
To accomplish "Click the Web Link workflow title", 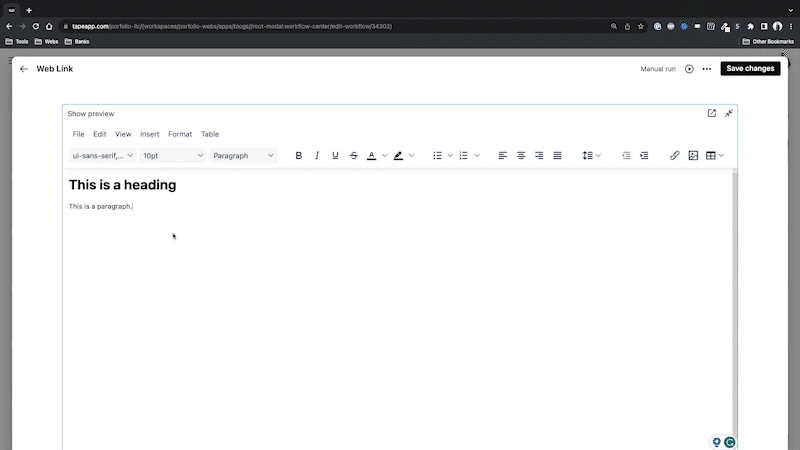I will pos(55,69).
